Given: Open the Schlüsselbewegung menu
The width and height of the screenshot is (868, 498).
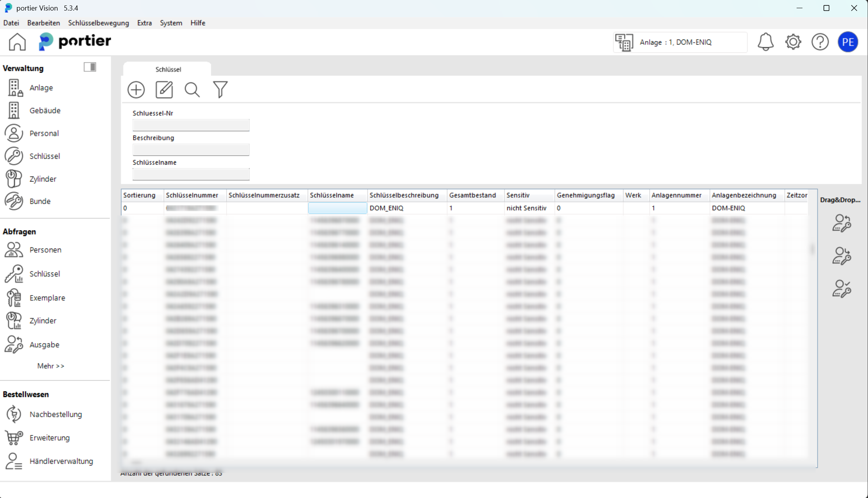Looking at the screenshot, I should [98, 23].
